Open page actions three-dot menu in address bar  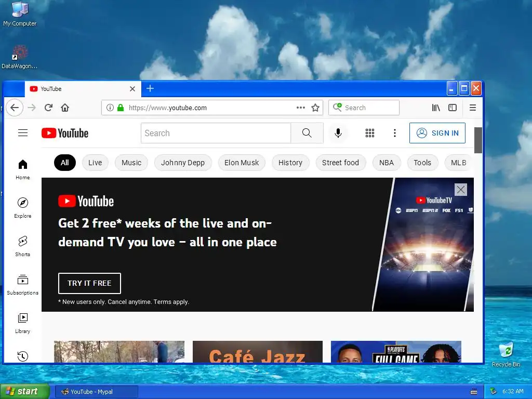pyautogui.click(x=300, y=108)
